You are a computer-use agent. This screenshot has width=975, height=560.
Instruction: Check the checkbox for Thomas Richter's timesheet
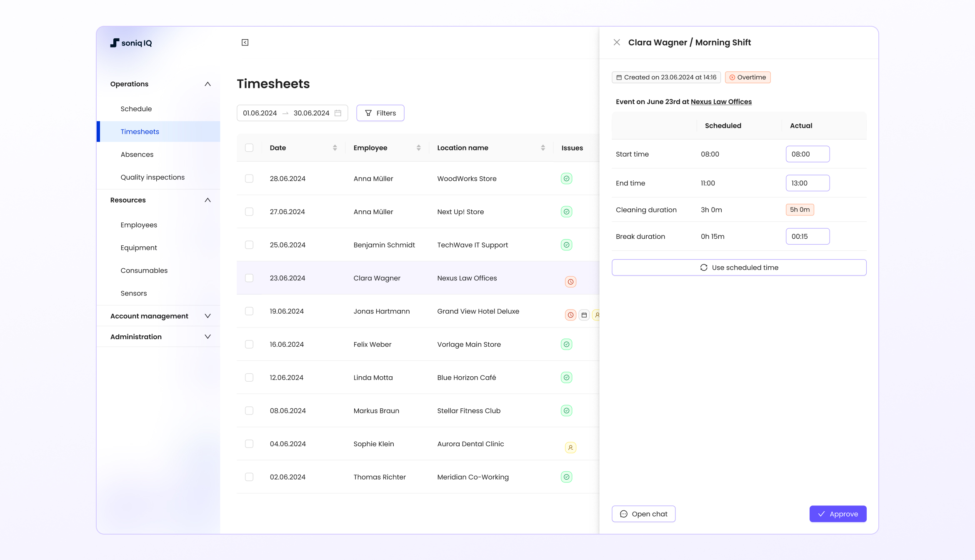(x=249, y=477)
